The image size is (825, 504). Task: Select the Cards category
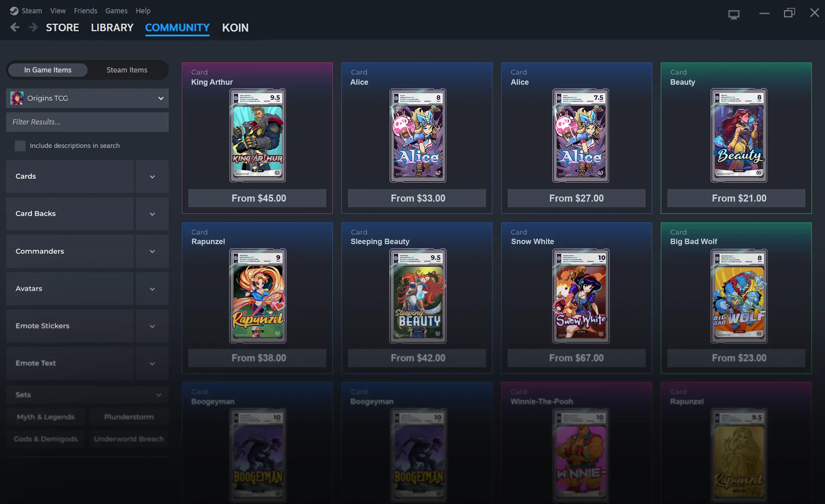tap(70, 176)
